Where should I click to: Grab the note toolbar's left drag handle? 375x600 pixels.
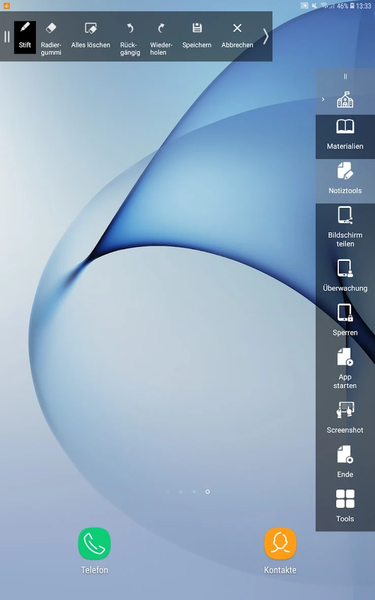[7, 37]
